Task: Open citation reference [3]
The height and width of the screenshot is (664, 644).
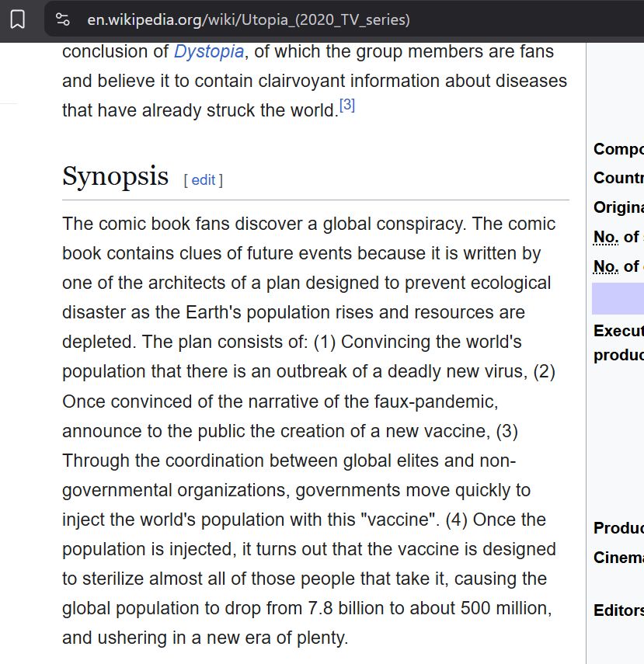Action: [x=347, y=105]
